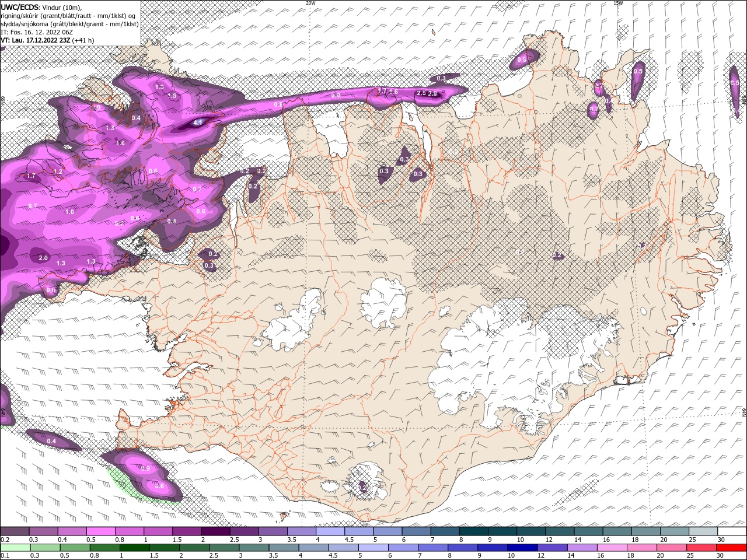Select the '1.0' precipitation value label
This screenshot has height=560, width=747.
69,212
